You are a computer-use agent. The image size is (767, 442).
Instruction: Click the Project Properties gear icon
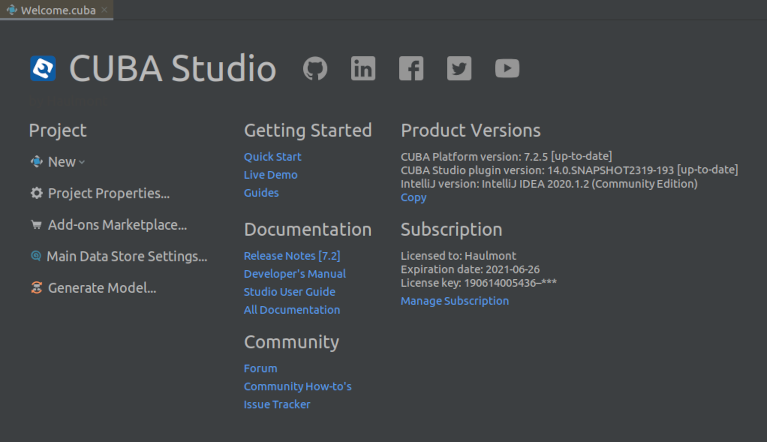[x=37, y=193]
